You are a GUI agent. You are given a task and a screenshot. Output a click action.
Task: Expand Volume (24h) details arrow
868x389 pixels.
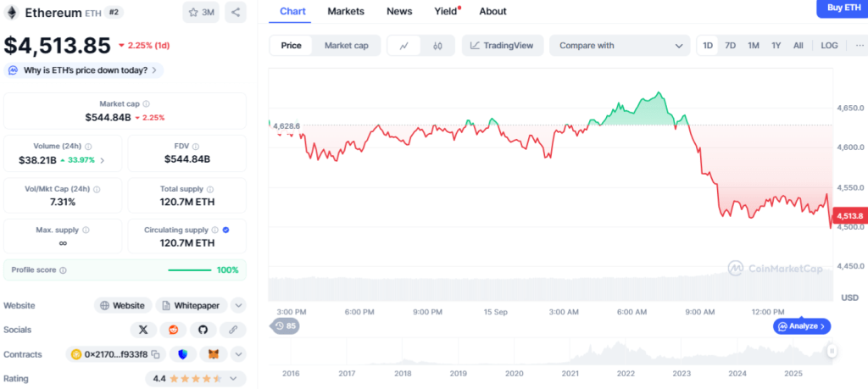(102, 160)
